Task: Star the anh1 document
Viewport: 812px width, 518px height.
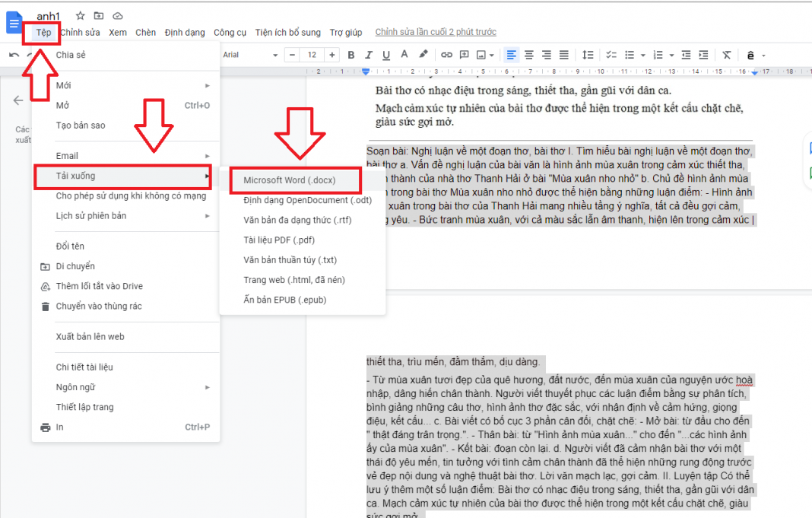Action: (80, 16)
